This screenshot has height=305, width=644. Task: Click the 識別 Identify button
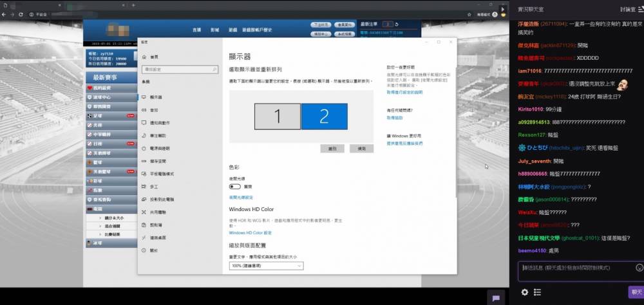(x=332, y=149)
